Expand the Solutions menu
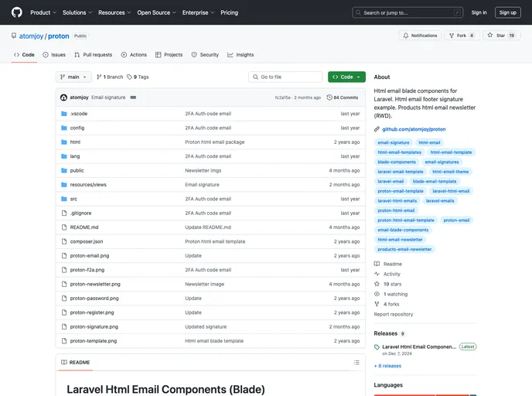This screenshot has height=396, width=532. [x=77, y=12]
